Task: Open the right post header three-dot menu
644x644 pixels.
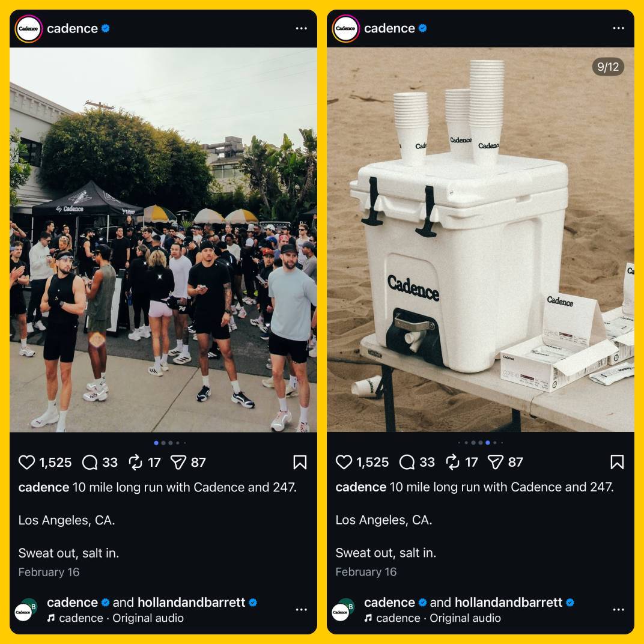Action: [618, 28]
